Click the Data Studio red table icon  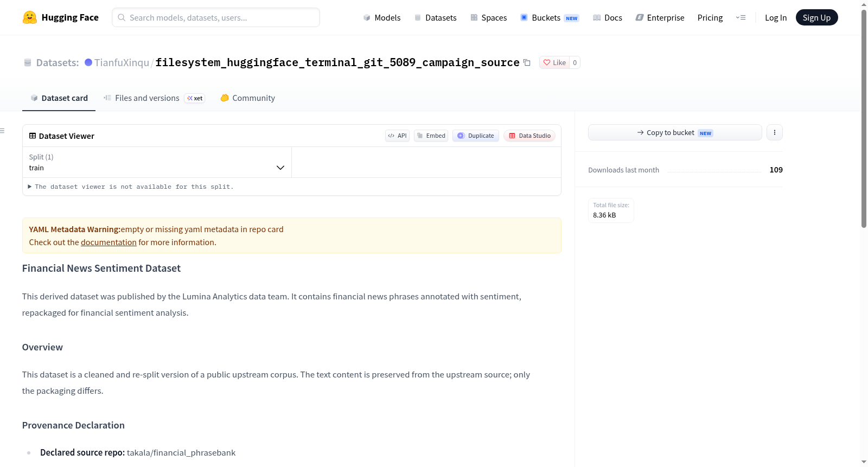pos(512,136)
